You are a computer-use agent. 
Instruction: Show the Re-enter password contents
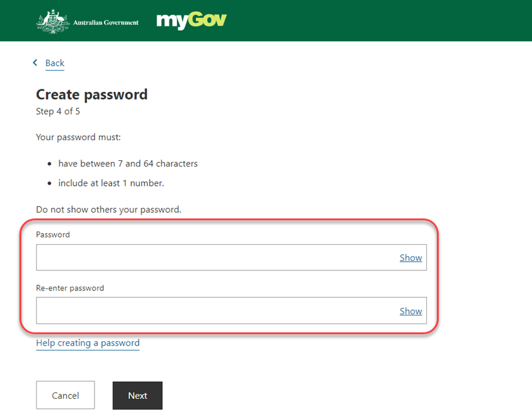click(411, 311)
